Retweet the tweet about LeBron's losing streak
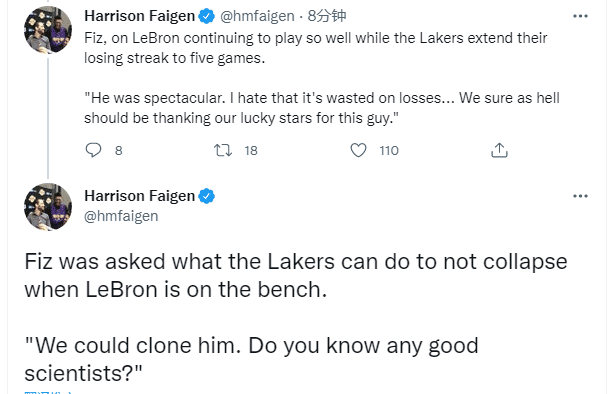Screen dimensions: 608x394 [x=223, y=150]
